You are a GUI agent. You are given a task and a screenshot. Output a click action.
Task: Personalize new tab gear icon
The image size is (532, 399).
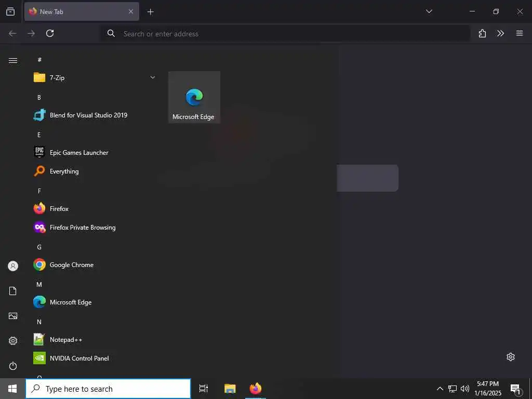(x=511, y=357)
